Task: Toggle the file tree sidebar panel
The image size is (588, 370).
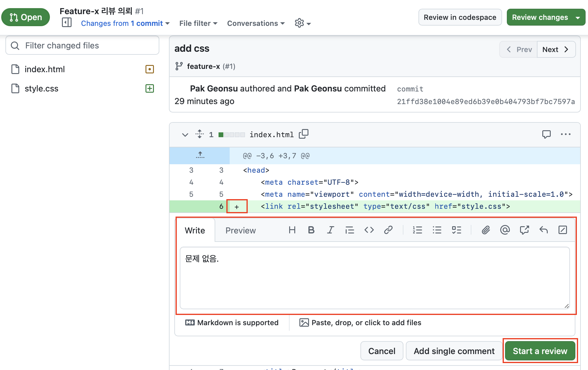Action: click(x=67, y=23)
